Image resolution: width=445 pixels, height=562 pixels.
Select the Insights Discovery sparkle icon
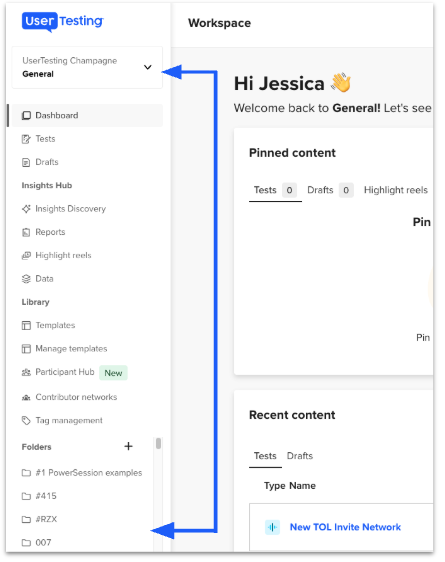coord(26,209)
